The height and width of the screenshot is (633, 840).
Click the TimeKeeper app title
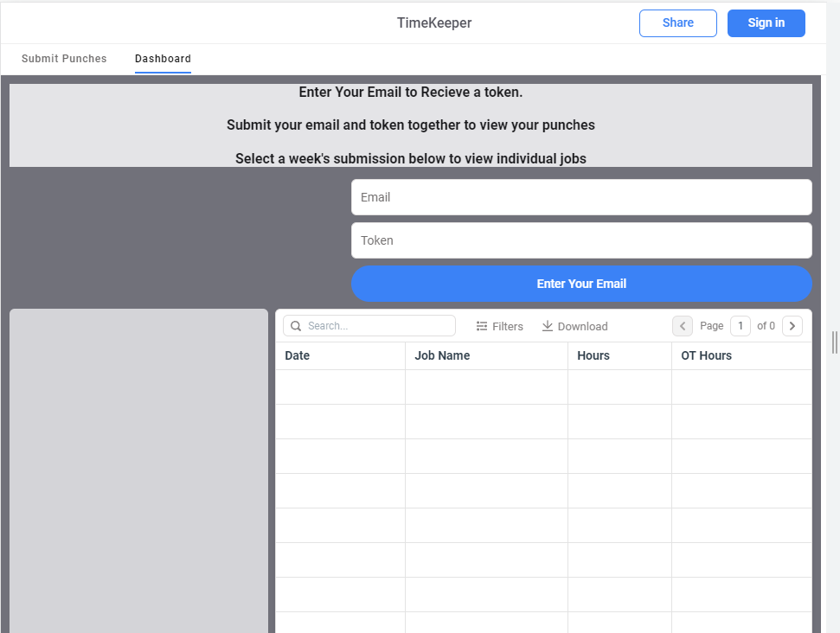(x=434, y=23)
